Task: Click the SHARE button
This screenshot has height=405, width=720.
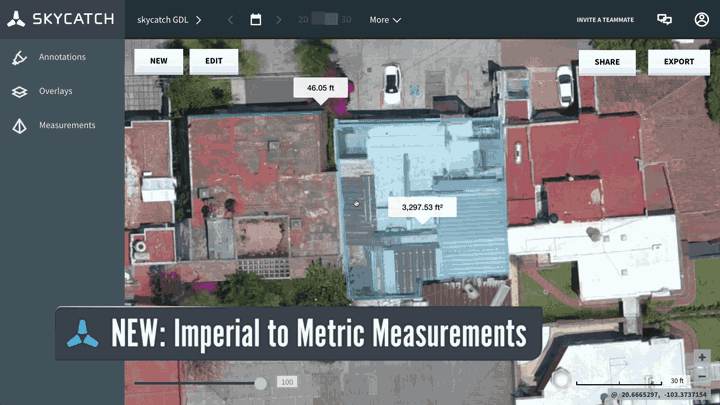Action: [607, 62]
